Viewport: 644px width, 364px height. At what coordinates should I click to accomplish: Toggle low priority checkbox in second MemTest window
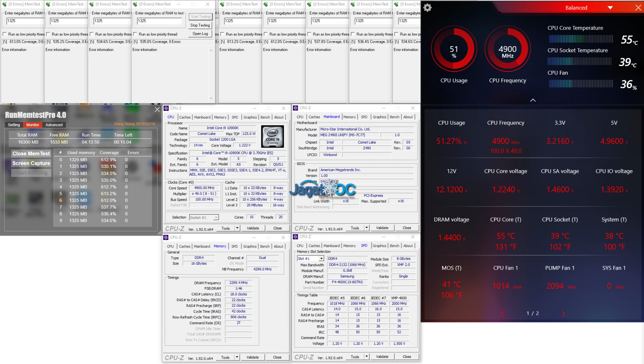48,34
